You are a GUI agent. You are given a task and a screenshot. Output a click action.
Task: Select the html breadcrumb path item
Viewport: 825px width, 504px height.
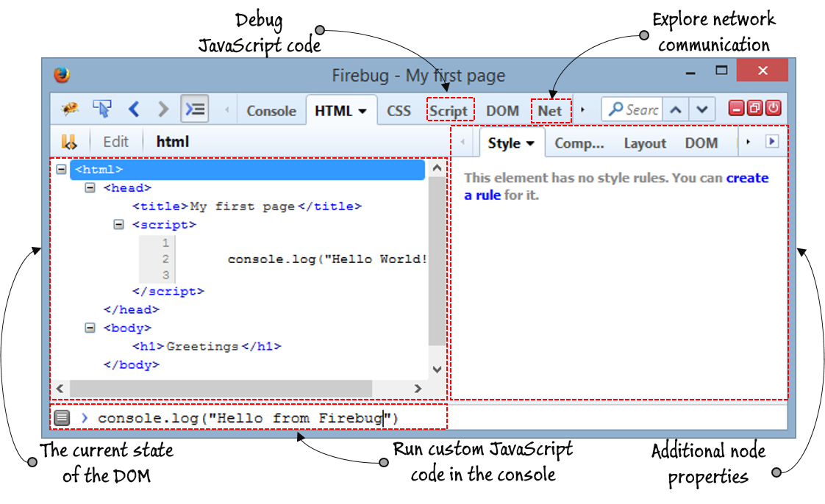(x=172, y=141)
